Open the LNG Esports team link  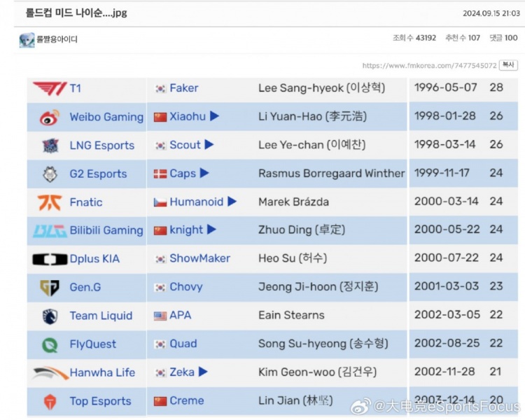click(101, 146)
